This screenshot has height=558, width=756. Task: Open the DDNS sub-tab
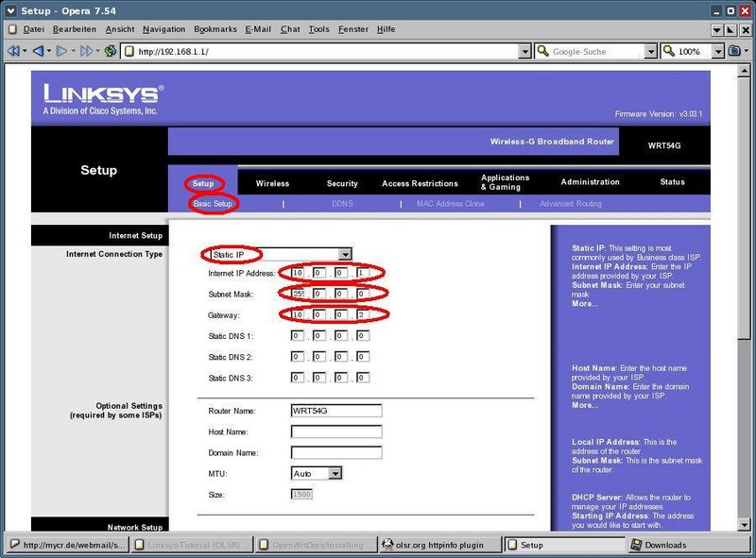(342, 204)
